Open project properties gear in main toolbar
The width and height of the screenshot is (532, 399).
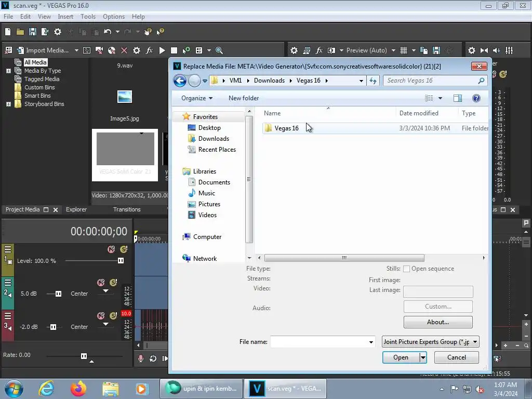(58, 32)
